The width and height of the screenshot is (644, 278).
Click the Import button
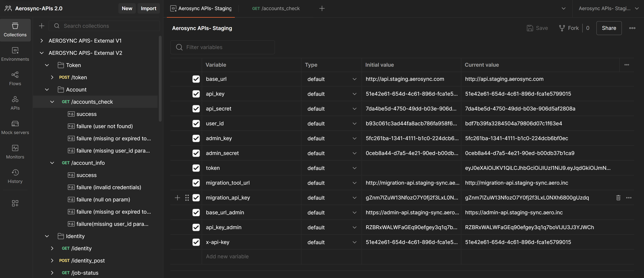pyautogui.click(x=149, y=9)
